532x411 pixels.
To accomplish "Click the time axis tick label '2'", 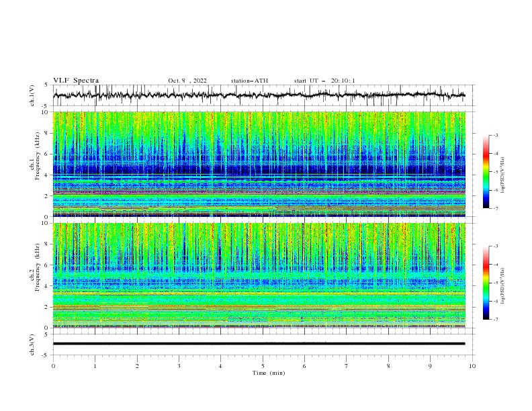I will click(x=137, y=366).
